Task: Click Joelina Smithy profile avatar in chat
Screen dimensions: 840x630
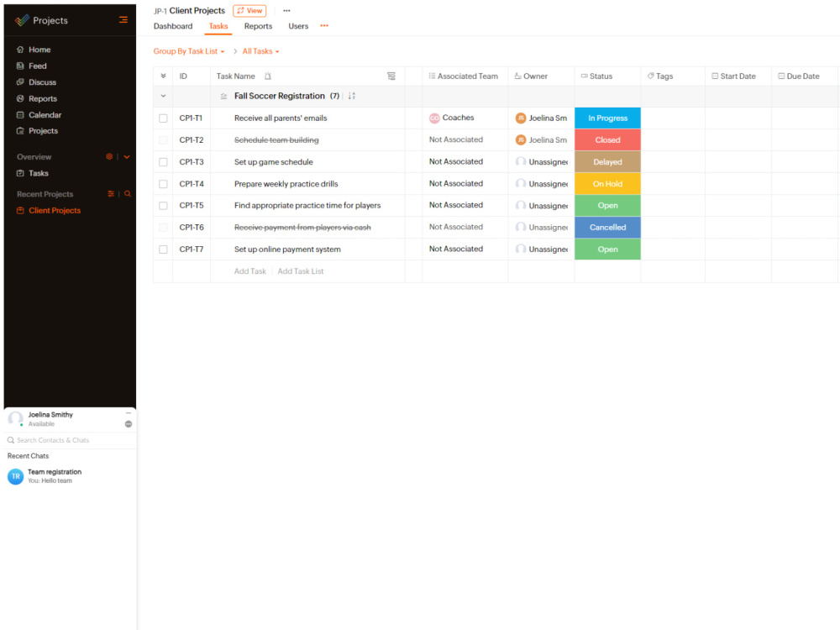Action: pos(15,419)
